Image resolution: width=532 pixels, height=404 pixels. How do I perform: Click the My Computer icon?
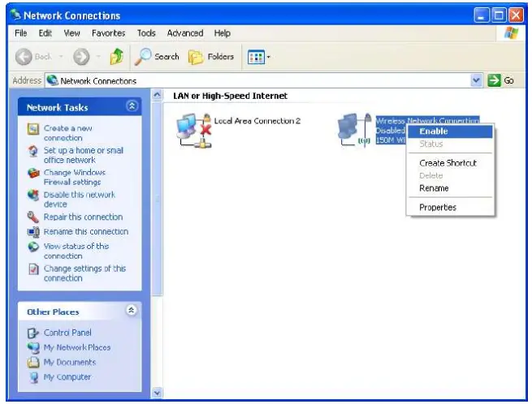point(33,377)
